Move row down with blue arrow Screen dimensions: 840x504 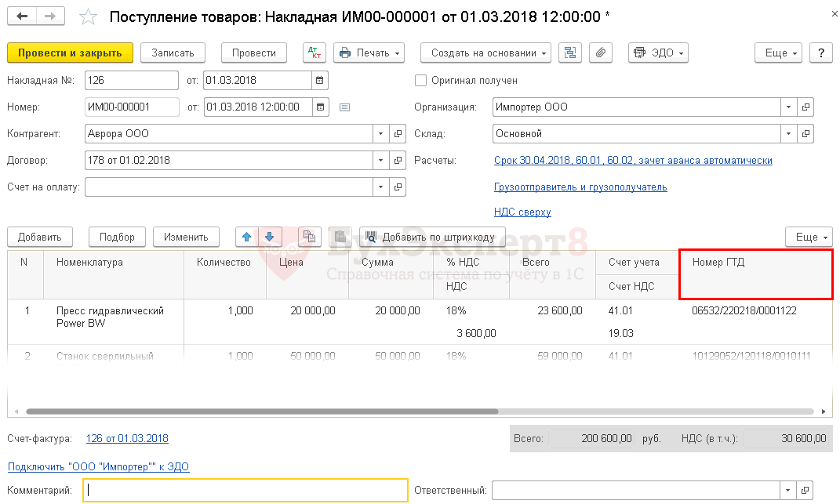pyautogui.click(x=270, y=237)
